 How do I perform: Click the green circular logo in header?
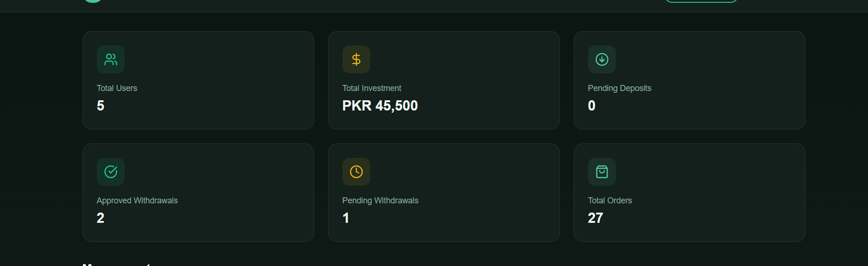tap(93, 1)
